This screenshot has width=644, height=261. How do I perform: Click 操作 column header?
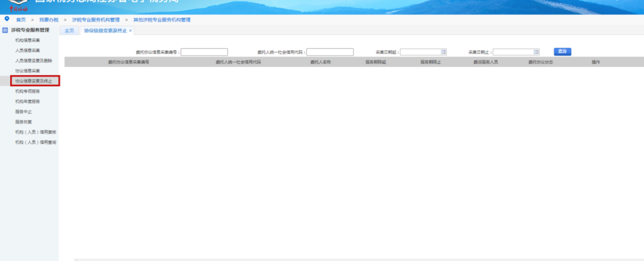(596, 62)
